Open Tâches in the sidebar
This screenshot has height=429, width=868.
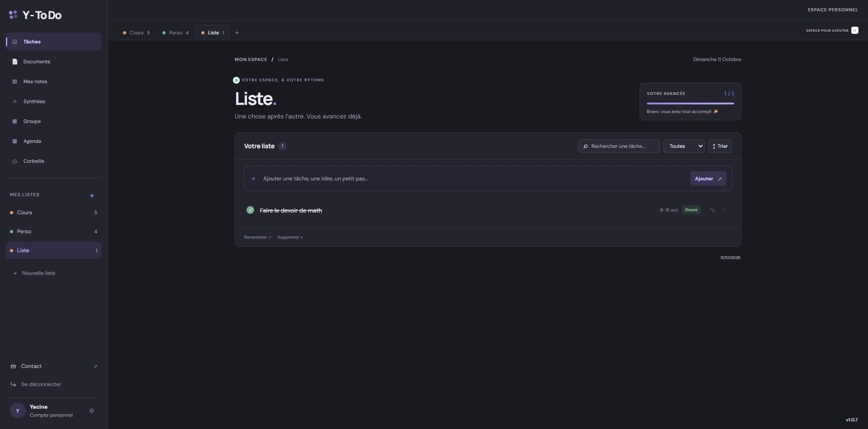(53, 42)
